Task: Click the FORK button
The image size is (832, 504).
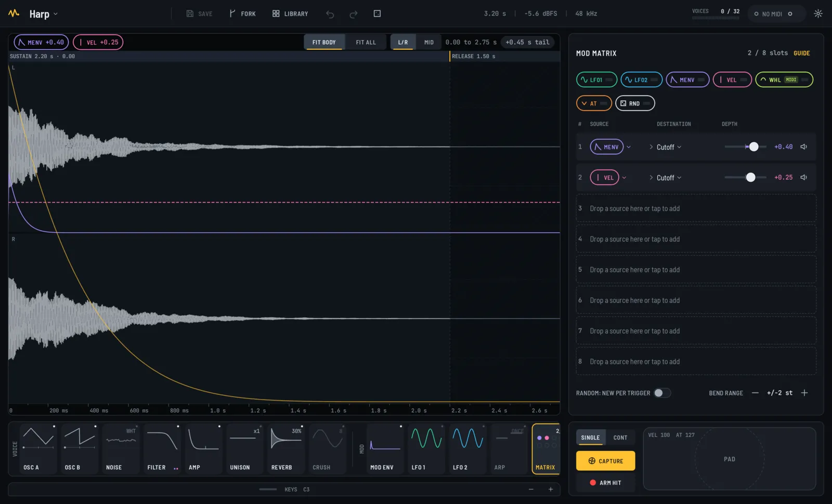Action: [242, 14]
